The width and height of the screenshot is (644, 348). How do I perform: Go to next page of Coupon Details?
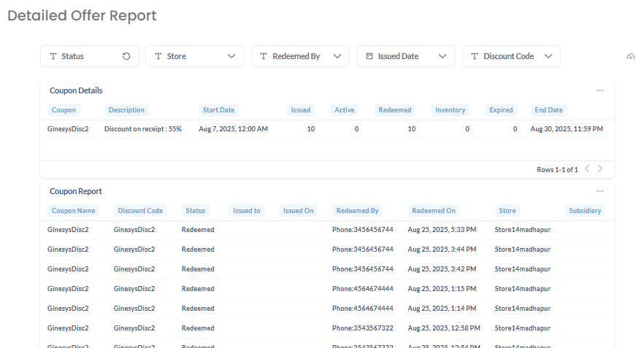(x=600, y=169)
